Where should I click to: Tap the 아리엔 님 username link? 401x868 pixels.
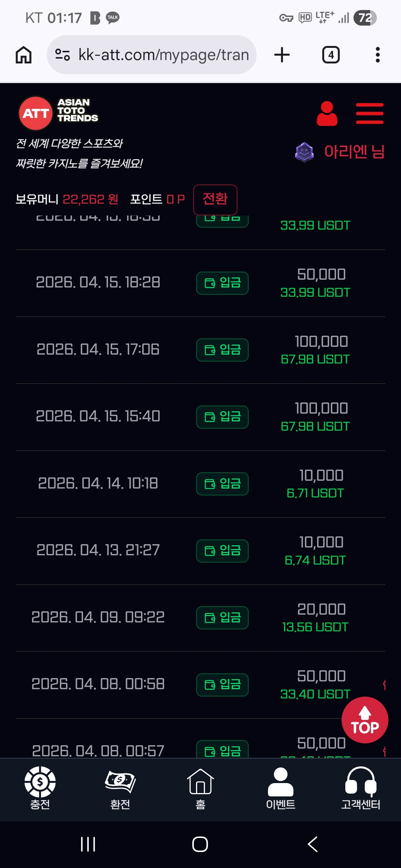[354, 151]
